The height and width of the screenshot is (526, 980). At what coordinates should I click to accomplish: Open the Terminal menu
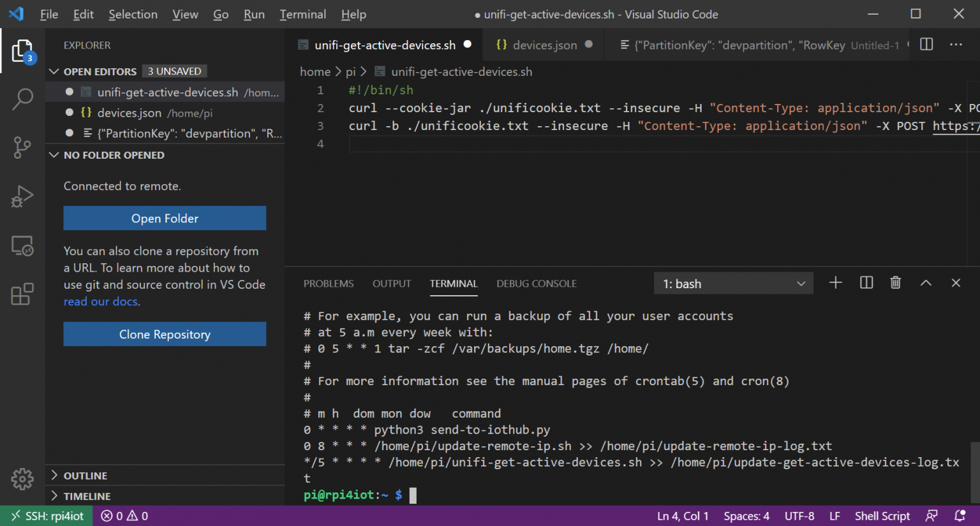(x=303, y=14)
